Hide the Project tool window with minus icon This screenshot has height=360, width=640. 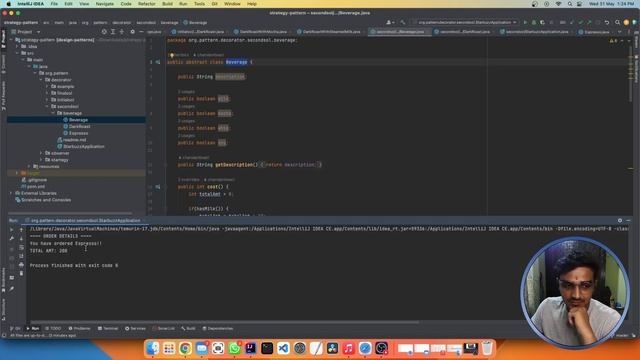(141, 31)
